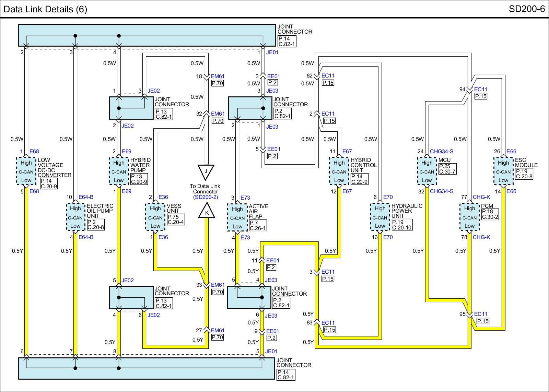
Task: Select the Hydraulic Power Unit C-CAN box
Action: (380, 217)
